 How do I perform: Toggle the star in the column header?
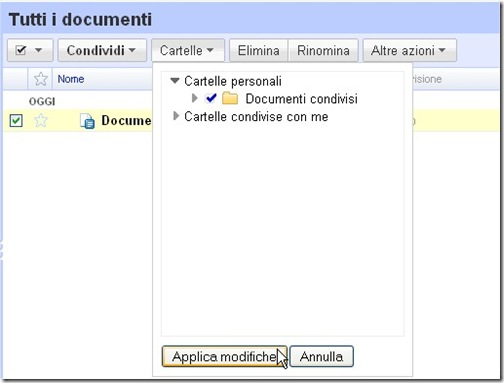tap(41, 79)
